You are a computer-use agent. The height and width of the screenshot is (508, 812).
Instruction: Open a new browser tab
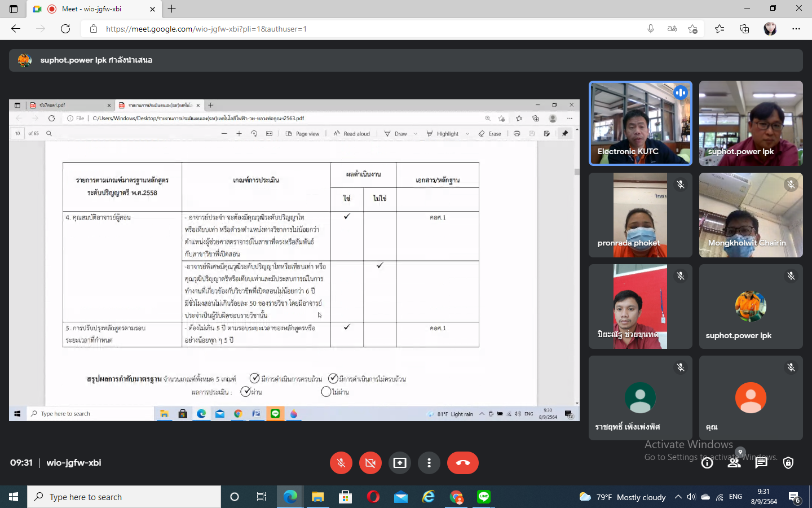[172, 9]
